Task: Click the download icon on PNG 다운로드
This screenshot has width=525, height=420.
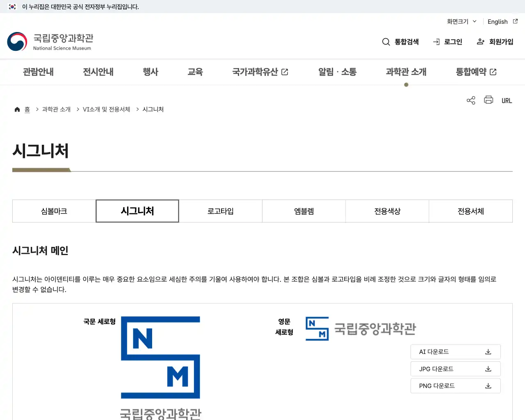Action: pos(488,386)
